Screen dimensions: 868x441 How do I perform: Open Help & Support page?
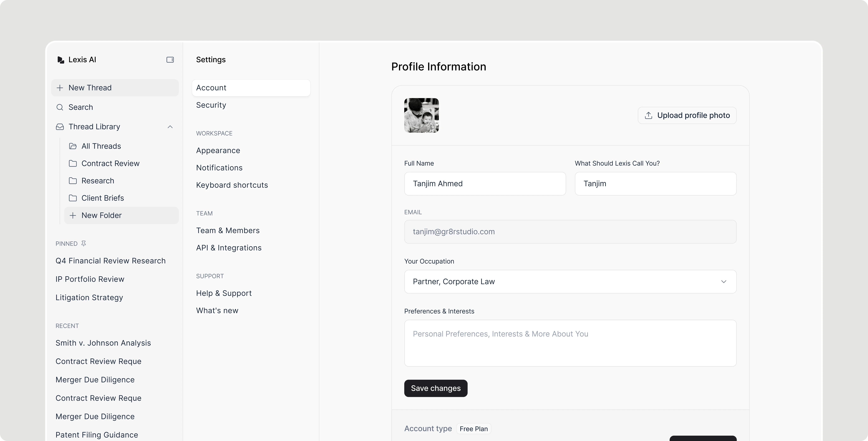pyautogui.click(x=224, y=293)
